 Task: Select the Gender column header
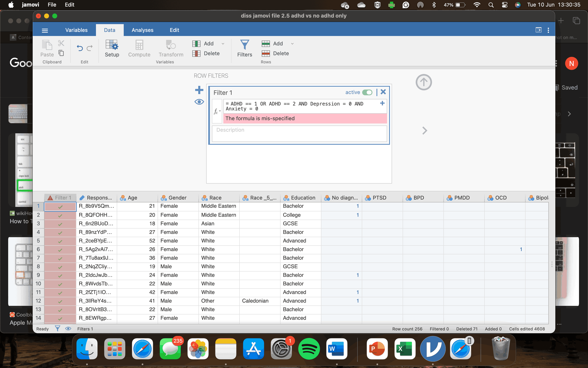click(178, 198)
